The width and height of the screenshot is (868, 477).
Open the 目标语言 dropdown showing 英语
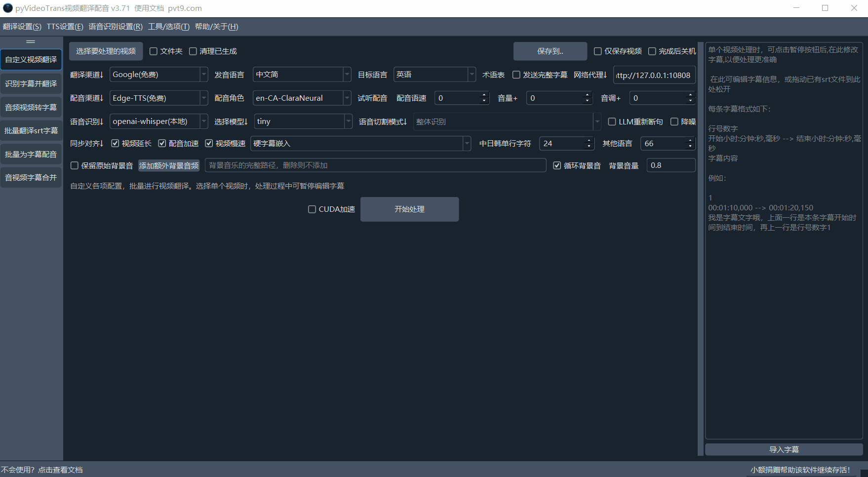[x=472, y=75]
